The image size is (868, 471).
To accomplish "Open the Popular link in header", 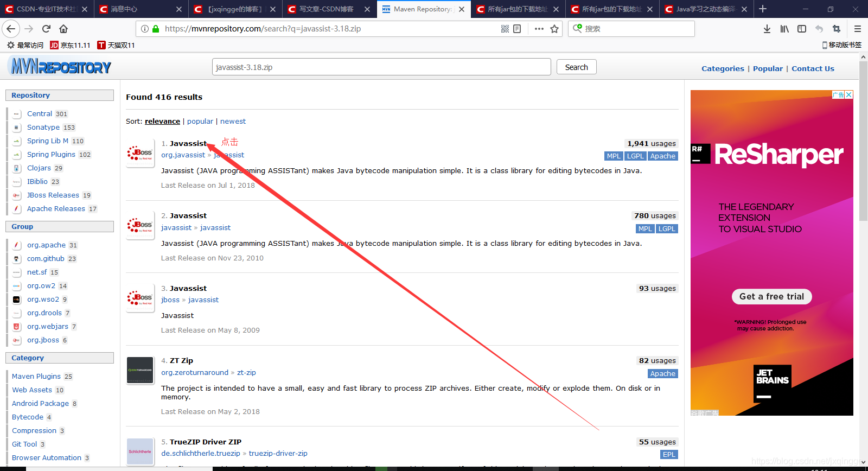I will click(x=768, y=68).
